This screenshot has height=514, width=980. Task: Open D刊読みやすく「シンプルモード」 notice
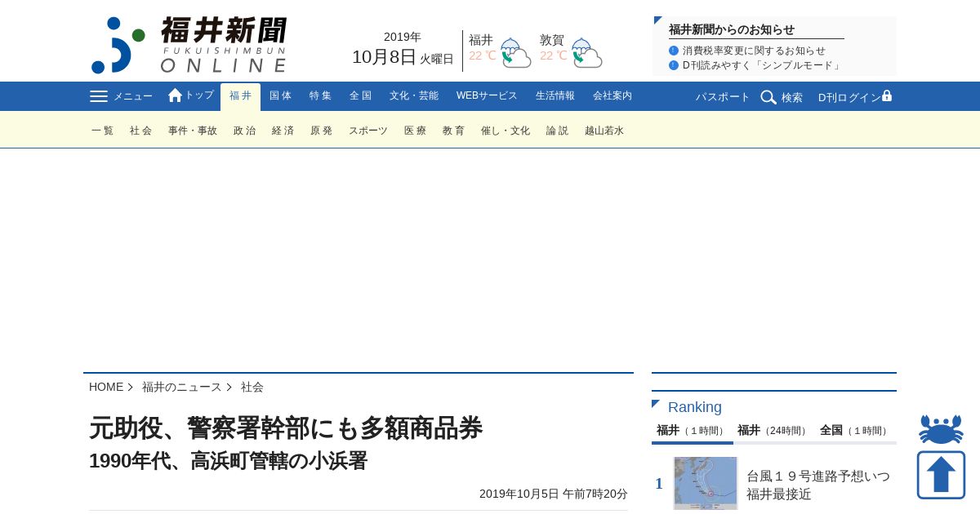[763, 65]
